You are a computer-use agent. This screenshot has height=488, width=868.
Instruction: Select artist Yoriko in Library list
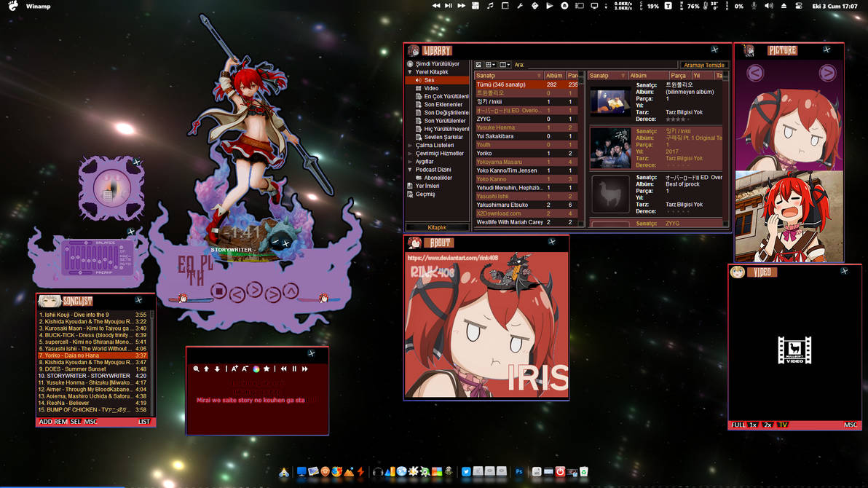click(x=526, y=154)
